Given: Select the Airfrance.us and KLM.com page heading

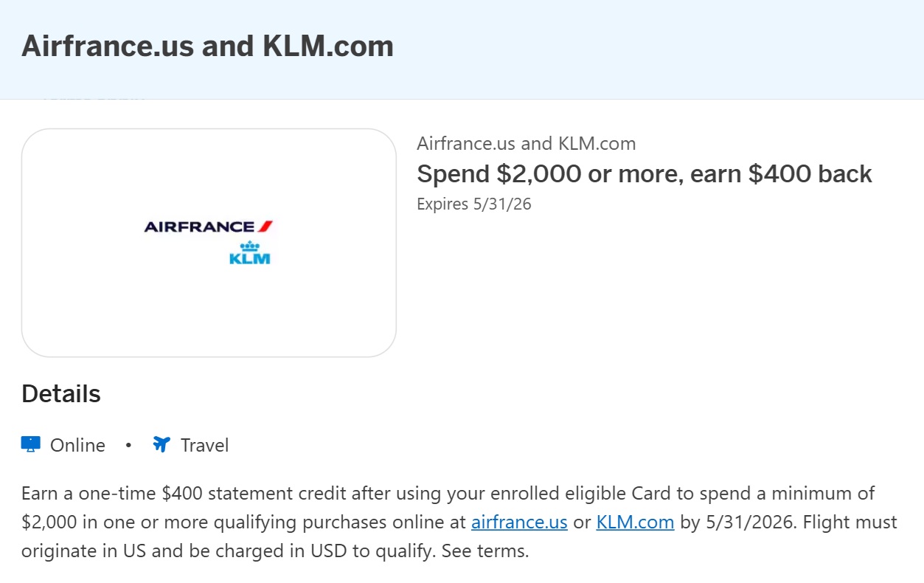Looking at the screenshot, I should (207, 46).
